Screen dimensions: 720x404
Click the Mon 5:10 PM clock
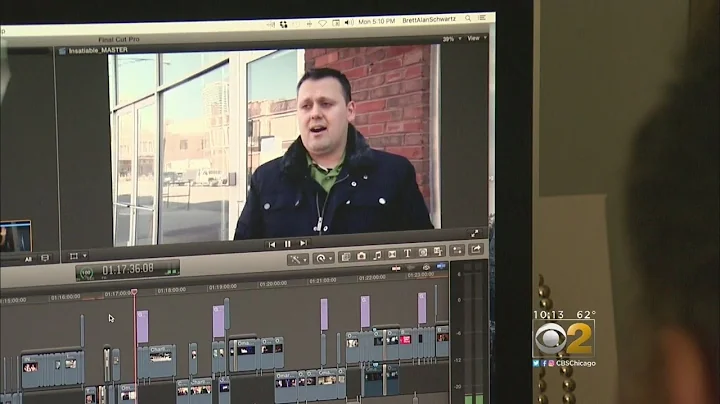377,21
